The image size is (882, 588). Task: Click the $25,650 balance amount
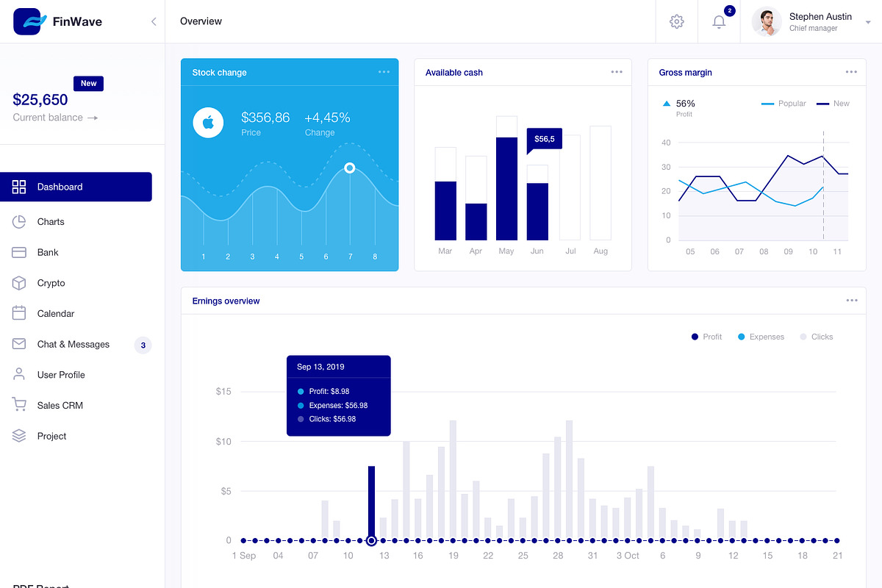click(40, 100)
